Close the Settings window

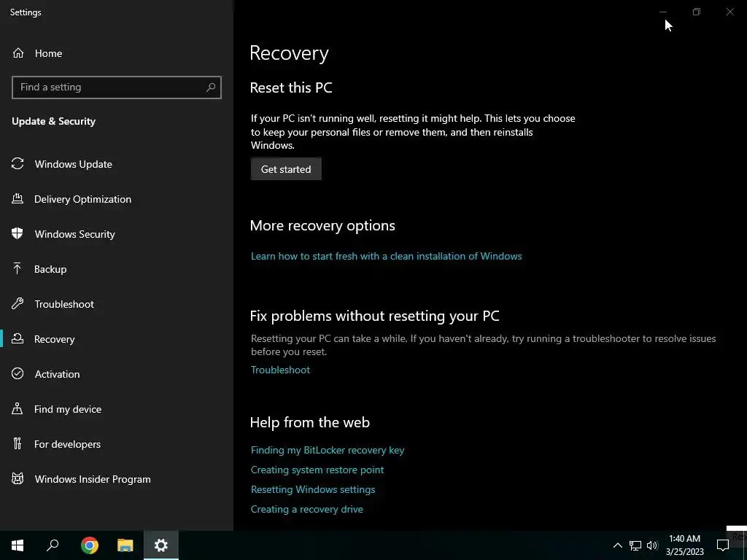coord(729,12)
